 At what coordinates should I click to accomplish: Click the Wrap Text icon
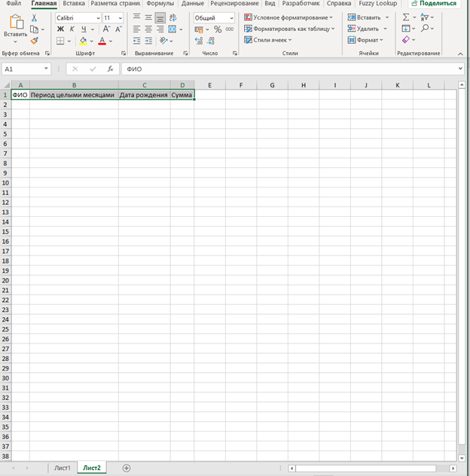click(173, 17)
